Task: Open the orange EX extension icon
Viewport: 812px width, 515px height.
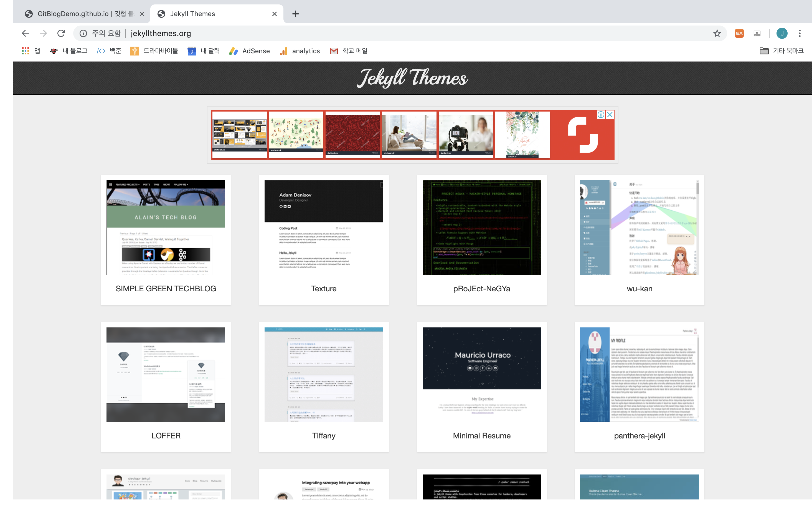Action: pos(739,33)
